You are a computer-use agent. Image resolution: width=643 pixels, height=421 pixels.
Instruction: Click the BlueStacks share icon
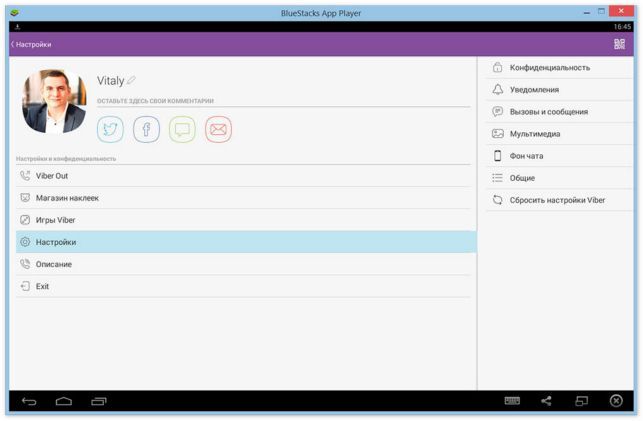pos(546,401)
